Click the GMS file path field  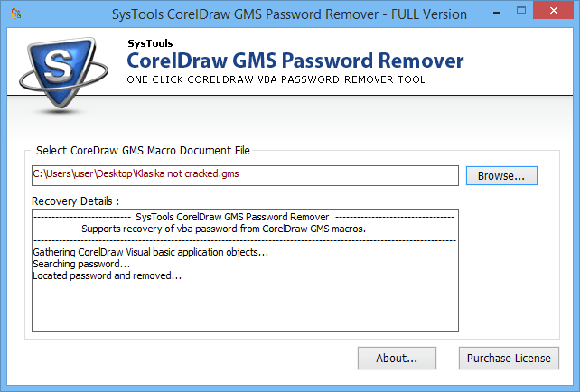point(244,174)
